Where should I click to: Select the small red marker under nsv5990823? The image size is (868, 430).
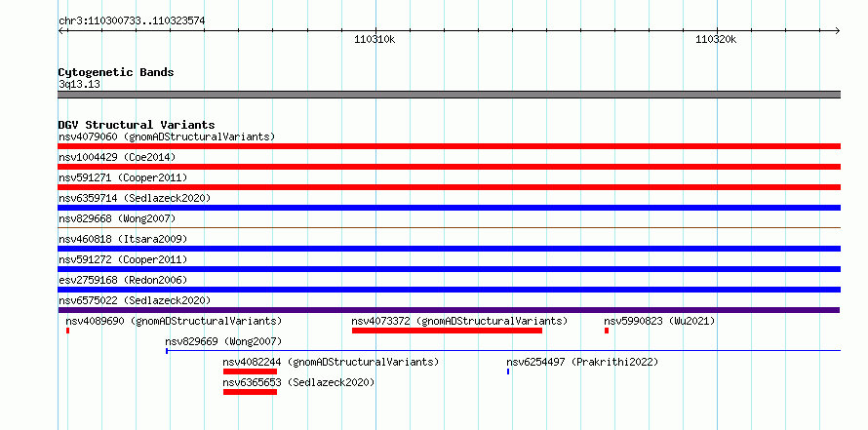pos(607,331)
